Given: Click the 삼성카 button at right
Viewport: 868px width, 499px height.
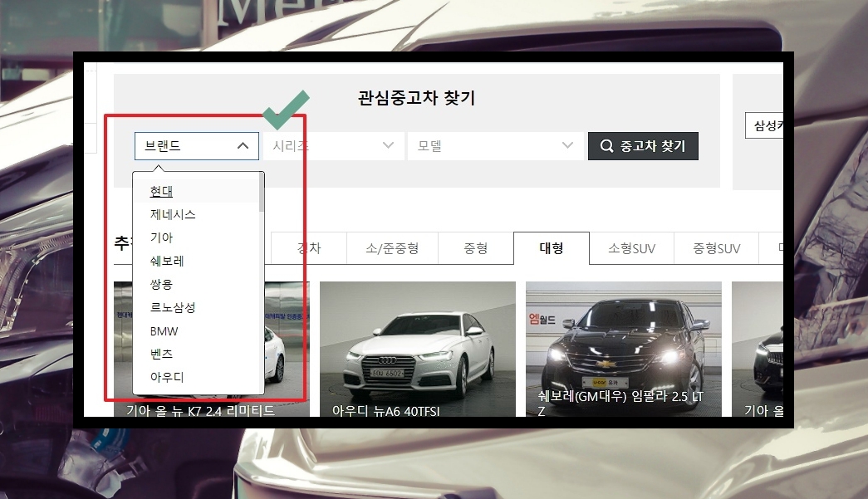Looking at the screenshot, I should tap(764, 125).
